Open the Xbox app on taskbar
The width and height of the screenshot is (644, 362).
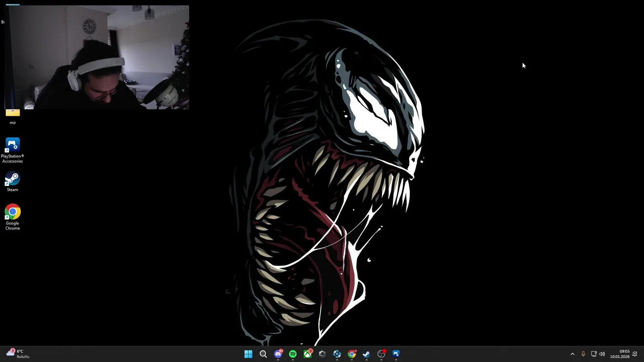tap(307, 354)
